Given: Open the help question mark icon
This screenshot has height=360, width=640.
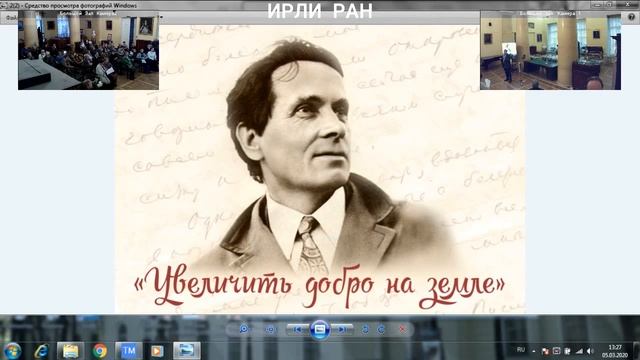Looking at the screenshot, I should (x=631, y=17).
